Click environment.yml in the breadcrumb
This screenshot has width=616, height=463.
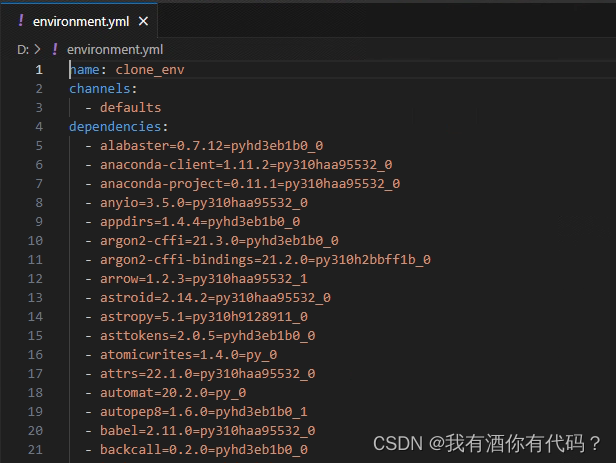(115, 49)
